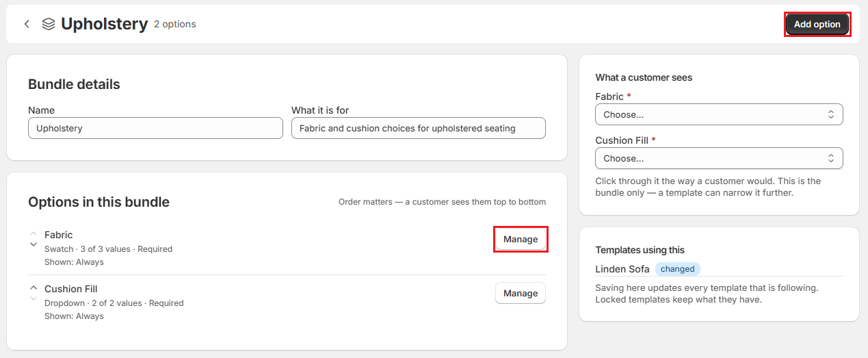This screenshot has height=358, width=868.
Task: Move Fabric option down
Action: [x=34, y=244]
